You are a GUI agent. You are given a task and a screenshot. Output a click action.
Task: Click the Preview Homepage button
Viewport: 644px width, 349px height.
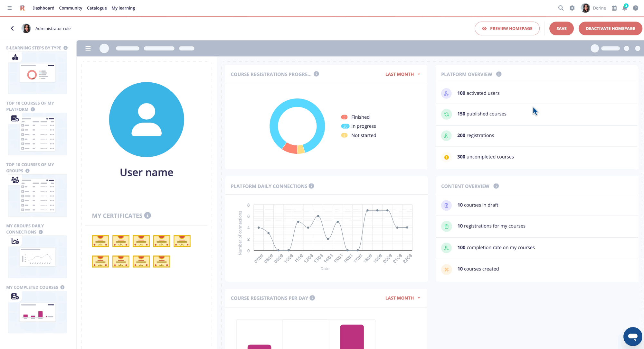[x=507, y=28]
